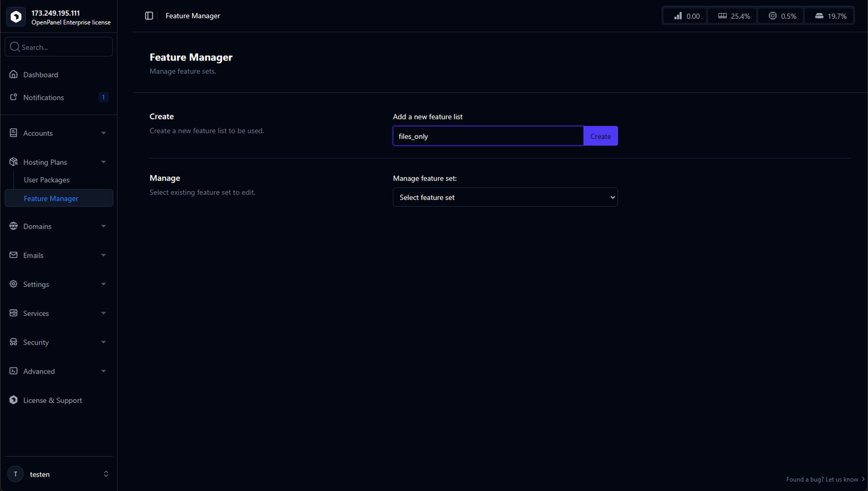Select Feature Manager submenu item

tap(59, 198)
